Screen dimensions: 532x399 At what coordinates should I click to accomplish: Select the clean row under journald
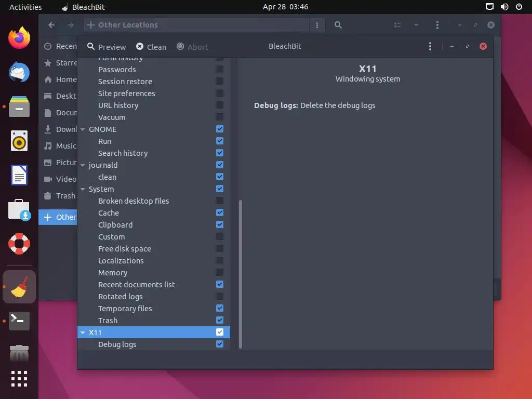tap(154, 177)
